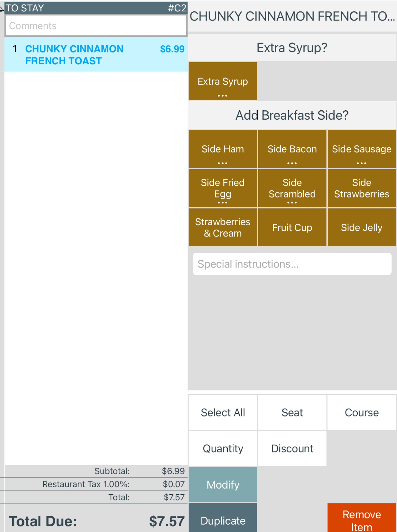
Task: Select Side Scrambled eggs option
Action: (292, 188)
